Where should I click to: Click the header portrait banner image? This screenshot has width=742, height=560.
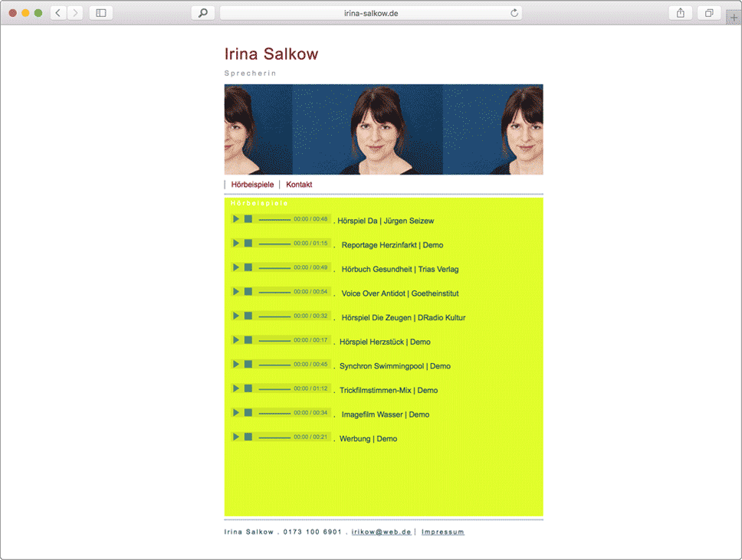click(384, 129)
